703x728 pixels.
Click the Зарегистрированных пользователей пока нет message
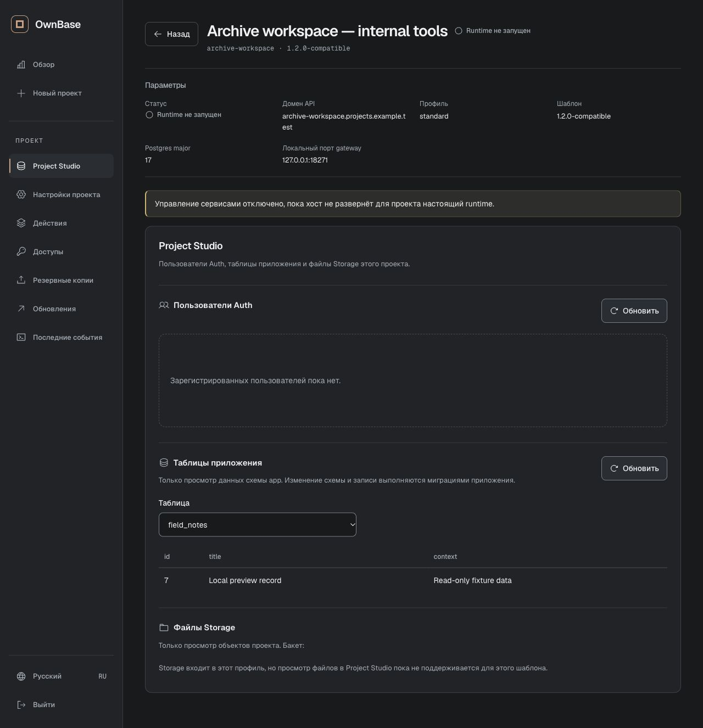(x=255, y=380)
